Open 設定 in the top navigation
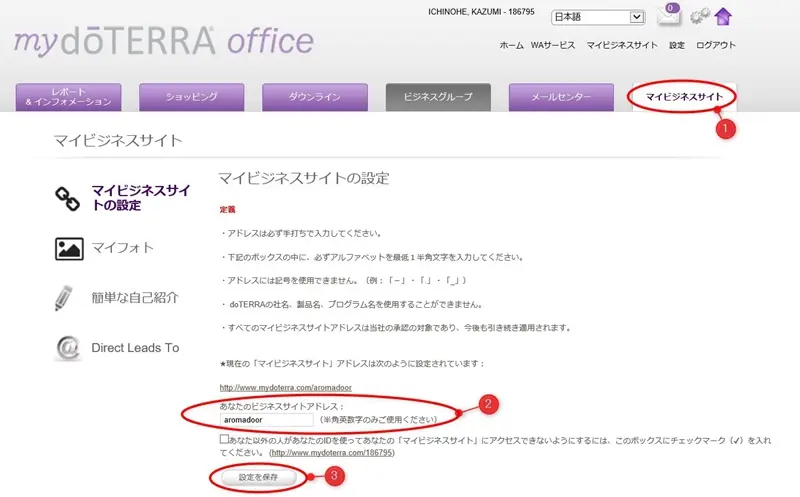 (x=677, y=45)
